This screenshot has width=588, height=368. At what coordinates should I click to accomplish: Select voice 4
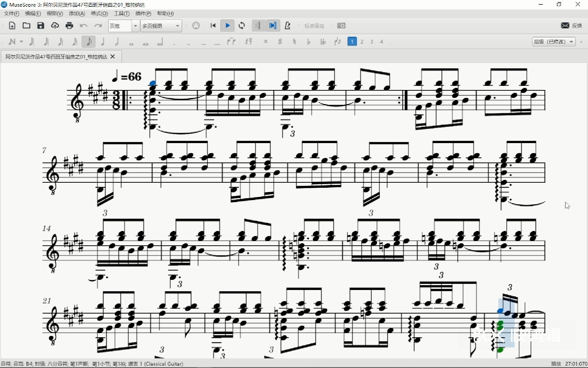click(381, 42)
